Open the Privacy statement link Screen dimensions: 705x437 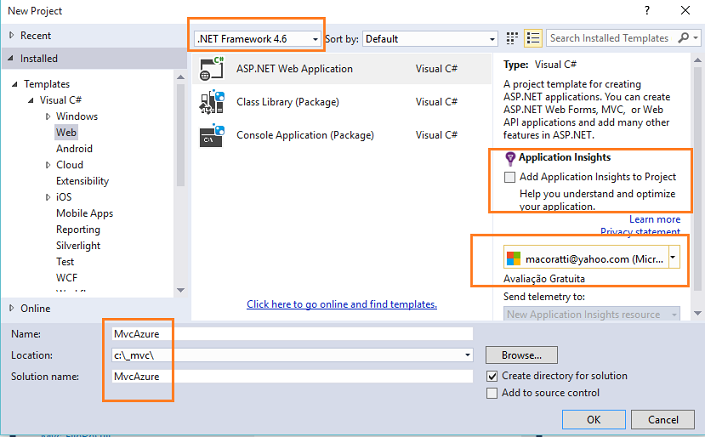(x=640, y=232)
